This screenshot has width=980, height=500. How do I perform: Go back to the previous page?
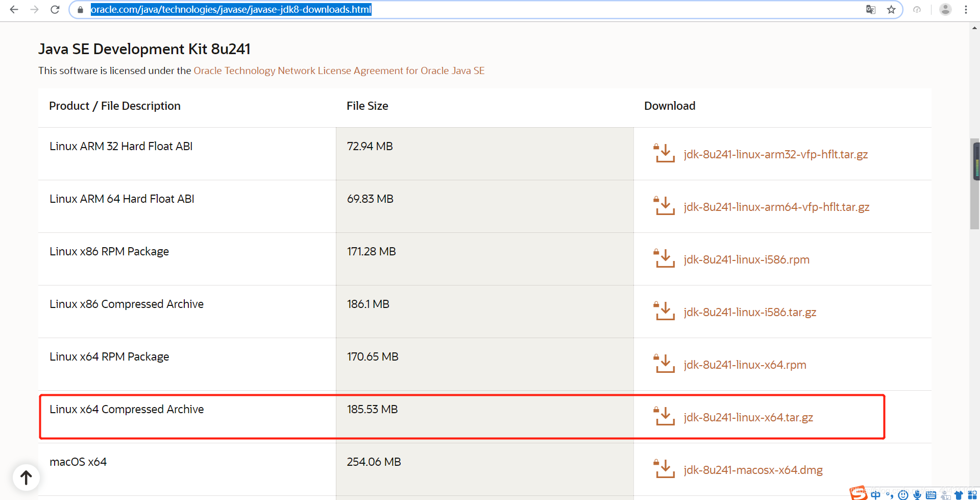click(14, 9)
